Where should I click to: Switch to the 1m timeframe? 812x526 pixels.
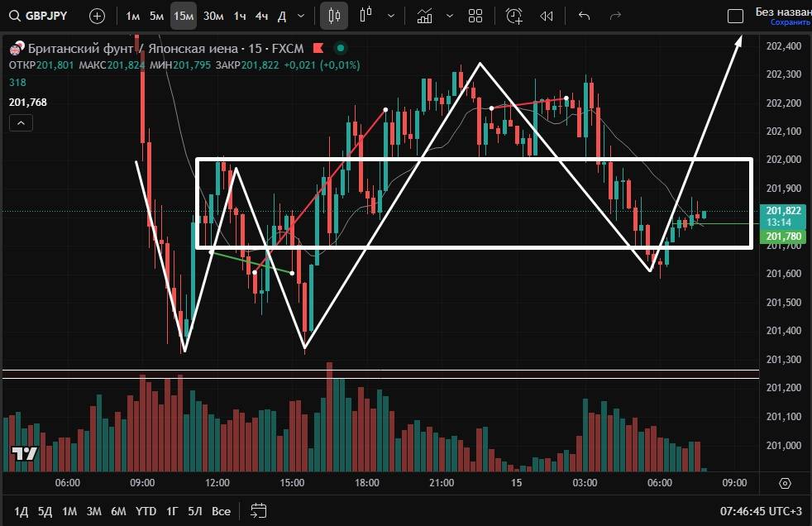[133, 16]
